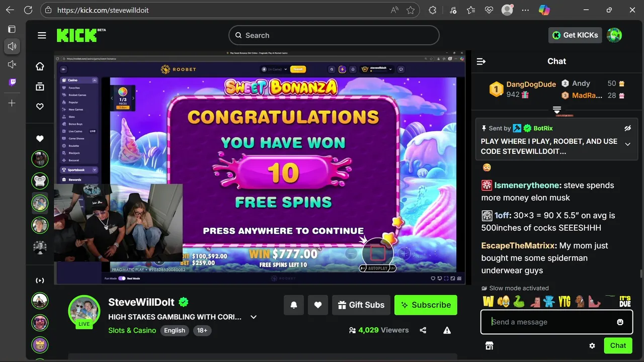Open browser favorites star-list icon
This screenshot has width=644, height=362.
tap(470, 10)
